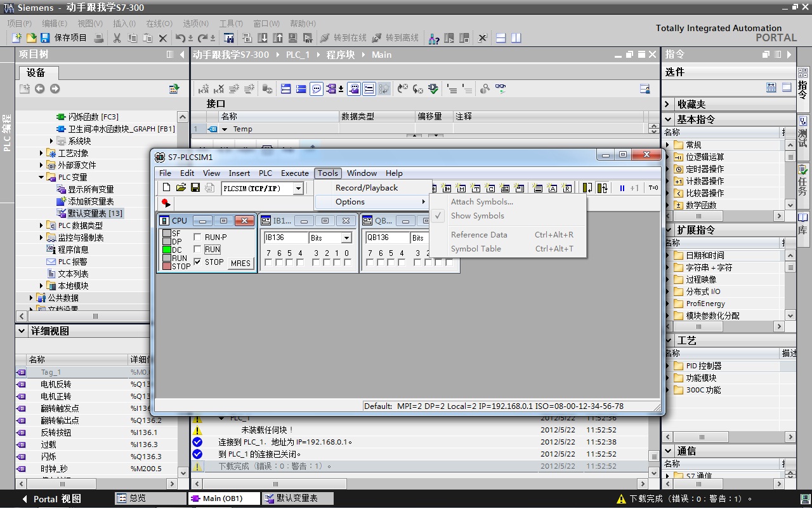Click the forward arrow in project tree toolbar
Viewport: 812px width, 508px height.
(55, 89)
